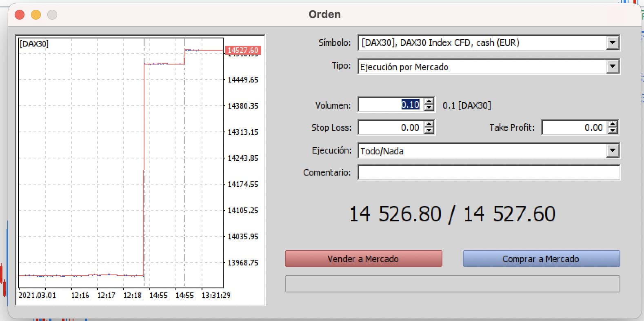Decrease Take Profit with the down arrow
The height and width of the screenshot is (321, 644).
[613, 131]
